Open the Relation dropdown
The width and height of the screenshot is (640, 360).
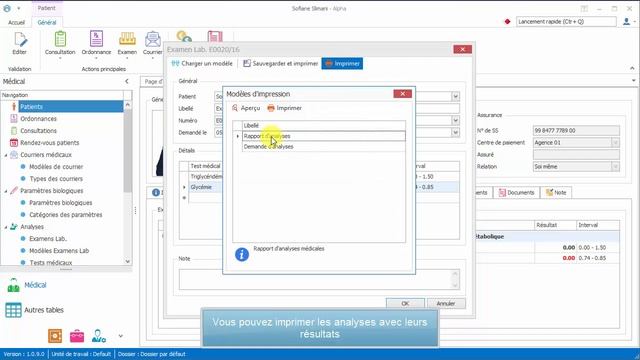pos(615,167)
